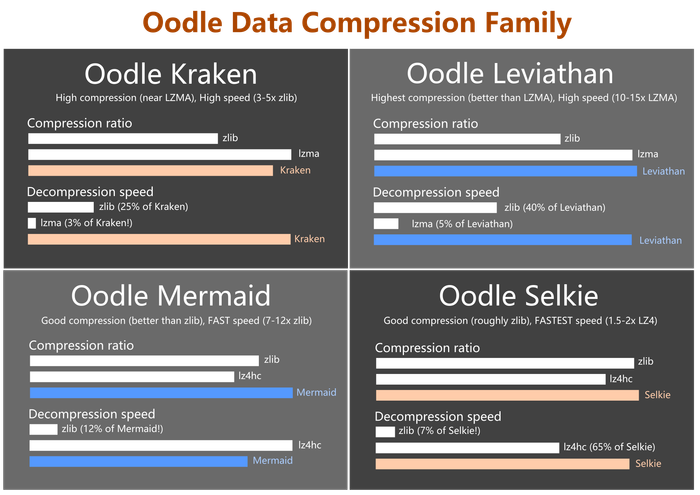
Task: Select the blue Leviathan decompression speed bar
Action: pos(502,240)
